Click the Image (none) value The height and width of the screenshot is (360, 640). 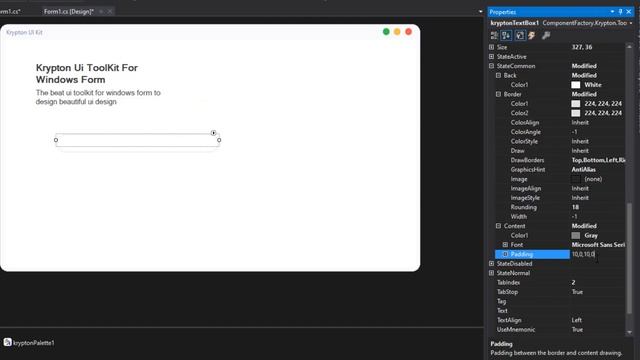593,179
